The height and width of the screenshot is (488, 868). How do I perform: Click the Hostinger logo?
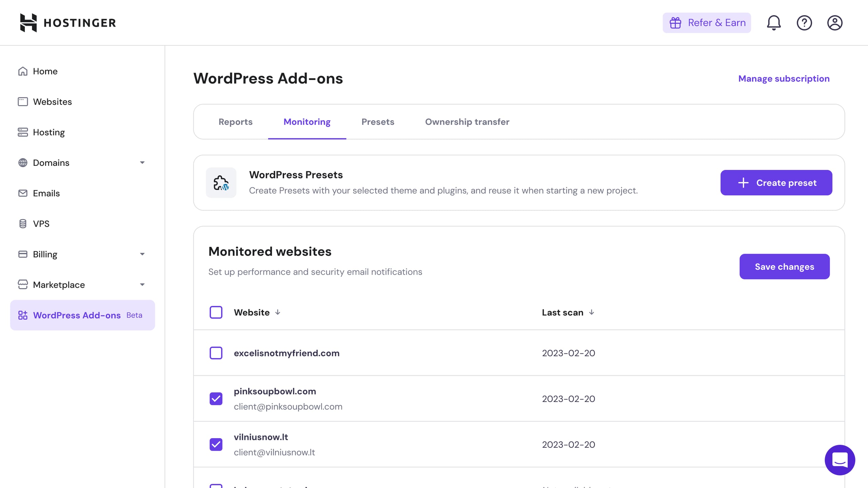[x=68, y=23]
